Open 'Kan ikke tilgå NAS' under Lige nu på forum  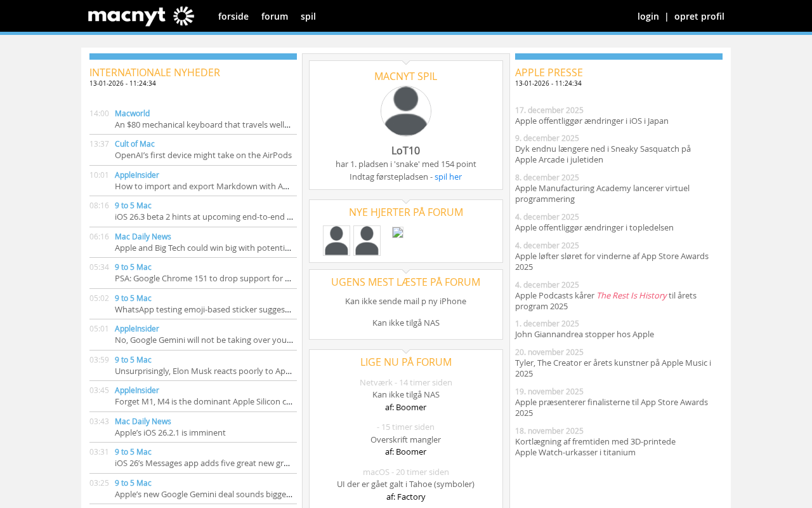point(406,394)
